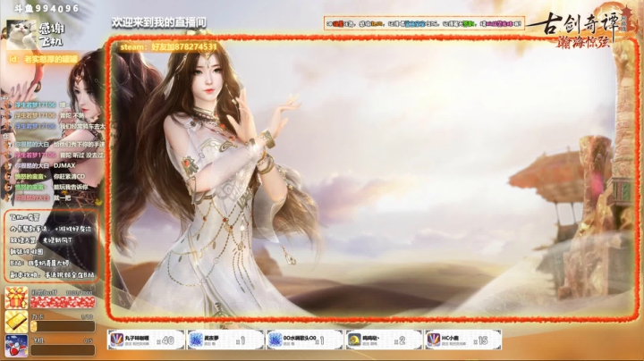Click the HC小鹿 username on gift card
This screenshot has height=361, width=644.
click(x=450, y=338)
